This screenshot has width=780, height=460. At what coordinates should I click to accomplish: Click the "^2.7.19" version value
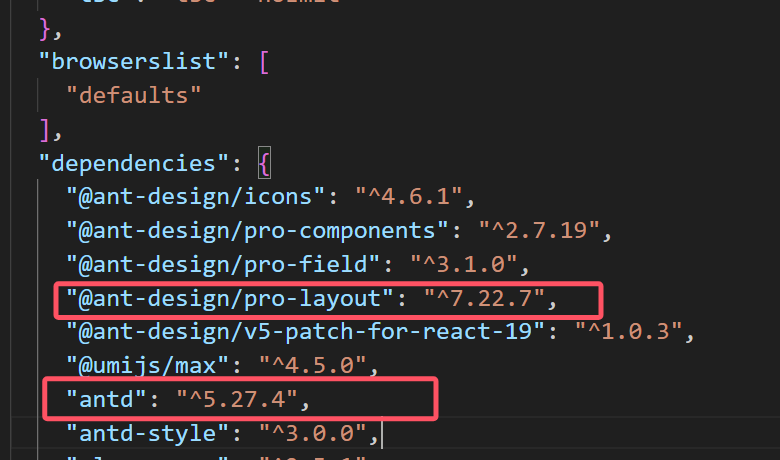click(x=539, y=231)
